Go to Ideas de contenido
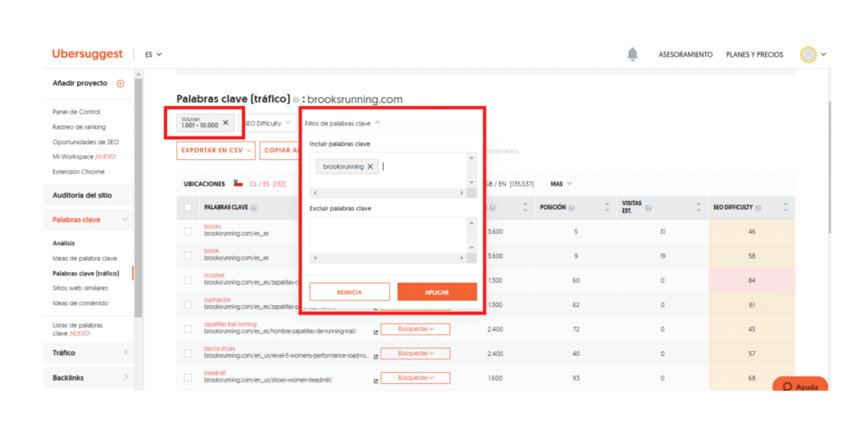The height and width of the screenshot is (434, 868). (81, 303)
